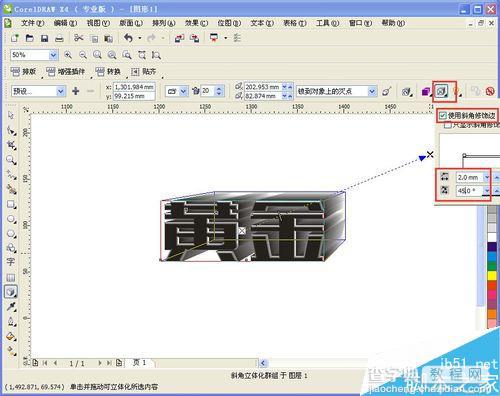The image size is (500, 396).
Task: Open the vanishing point properties dropdown
Action: [x=372, y=91]
